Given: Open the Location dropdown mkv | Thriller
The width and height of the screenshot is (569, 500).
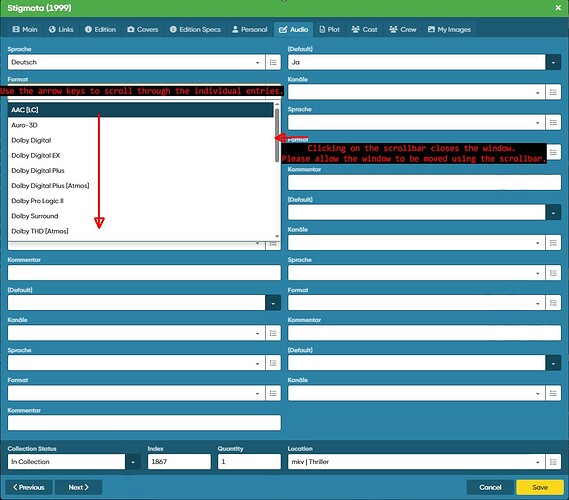Looking at the screenshot, I should (x=537, y=462).
